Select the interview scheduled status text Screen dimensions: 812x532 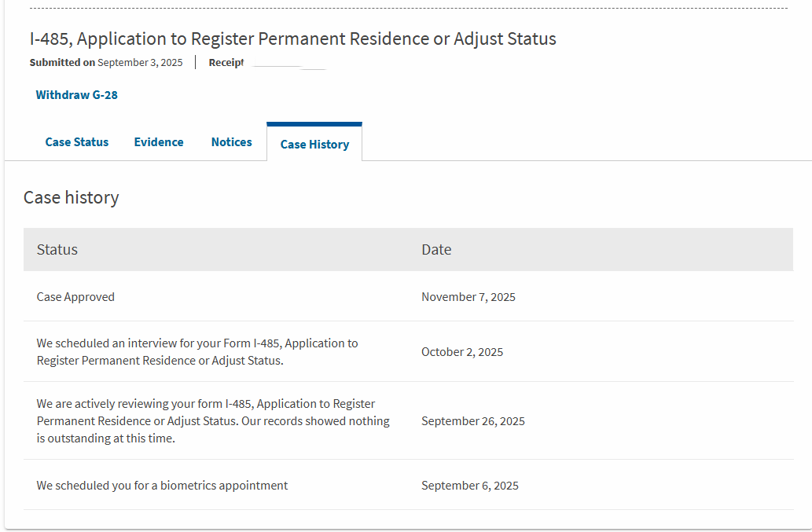[197, 352]
